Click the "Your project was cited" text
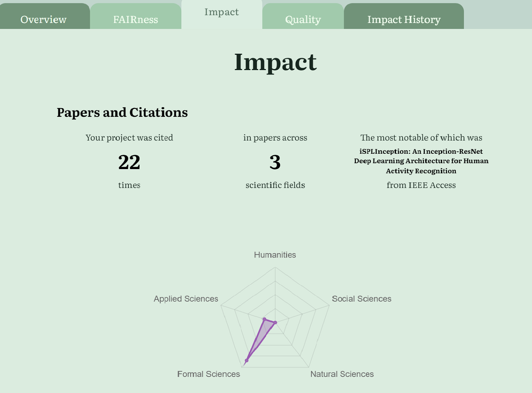532x393 pixels. pos(129,138)
